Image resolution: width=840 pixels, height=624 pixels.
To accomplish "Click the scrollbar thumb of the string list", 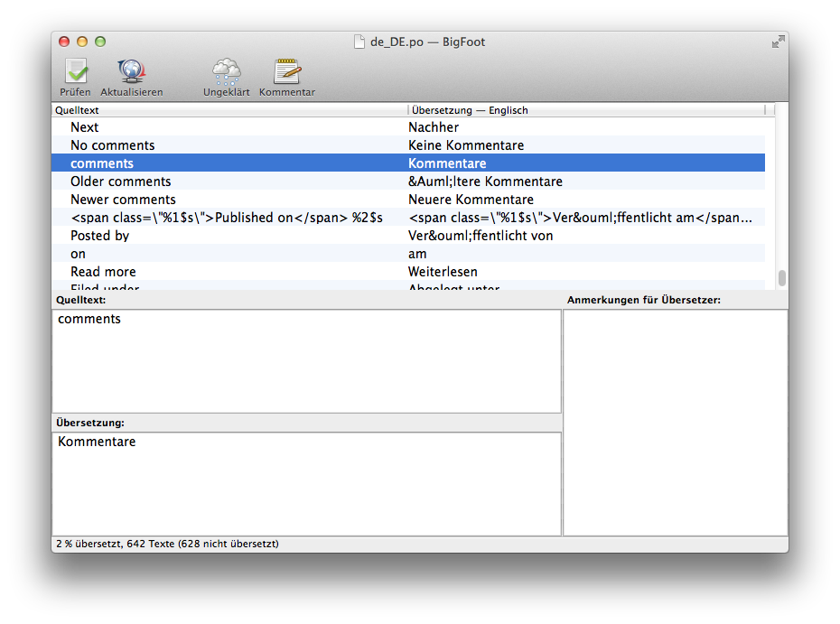I will coord(782,278).
